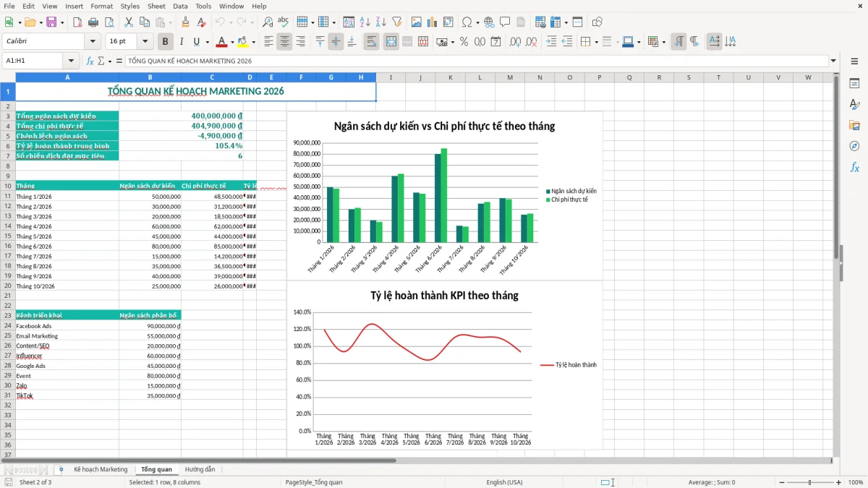Open the Sheet menu
868x488 pixels.
(156, 6)
